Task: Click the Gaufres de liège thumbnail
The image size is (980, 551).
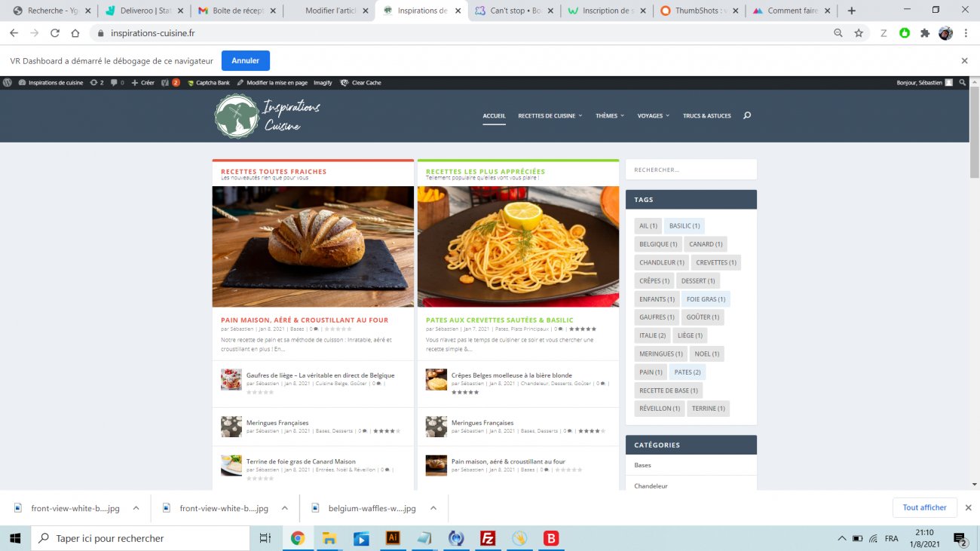Action: click(231, 379)
